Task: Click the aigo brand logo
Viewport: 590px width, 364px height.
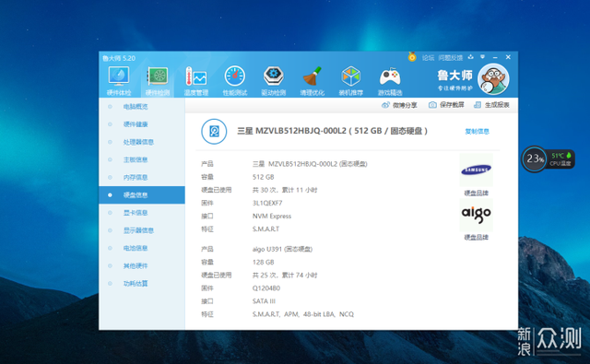Action: tap(476, 215)
